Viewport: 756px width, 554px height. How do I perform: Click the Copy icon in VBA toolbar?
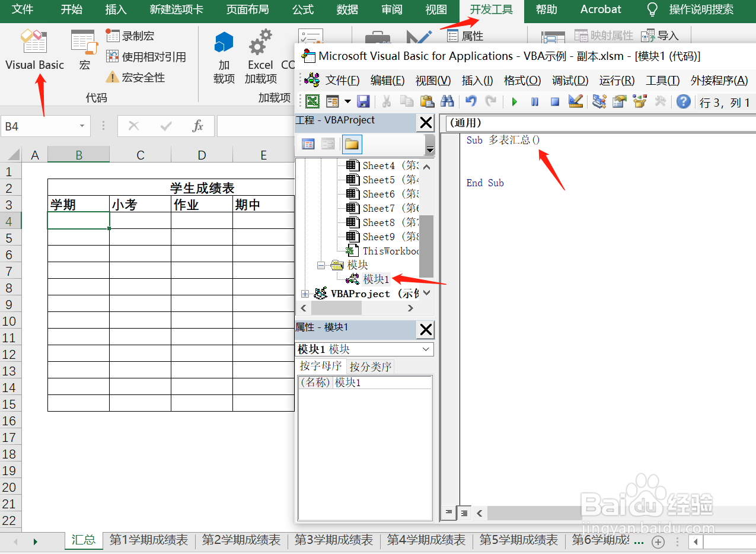point(407,101)
